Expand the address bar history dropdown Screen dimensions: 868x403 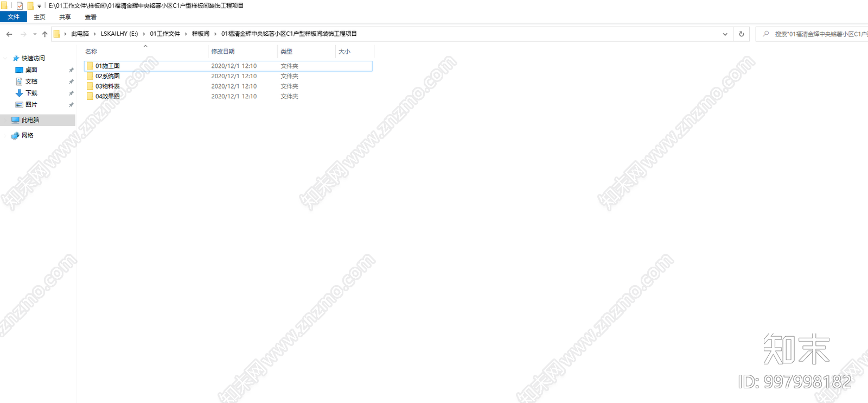pos(725,34)
